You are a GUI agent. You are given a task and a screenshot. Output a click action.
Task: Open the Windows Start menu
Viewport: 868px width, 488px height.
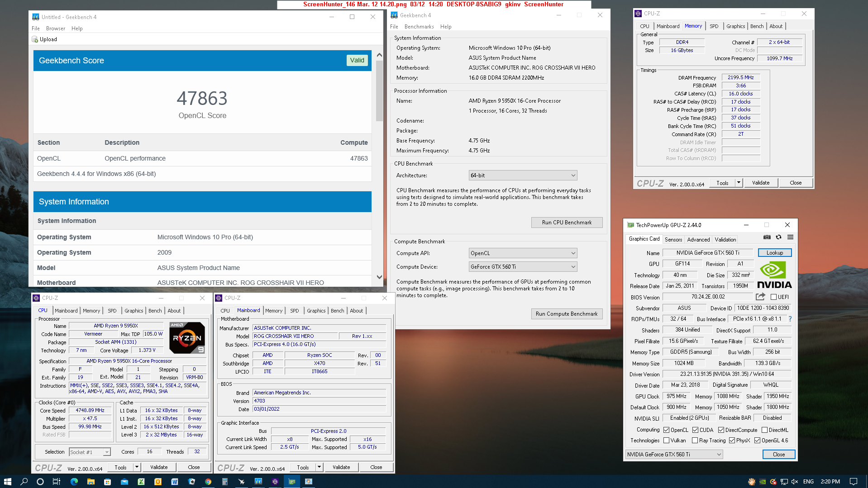7,482
